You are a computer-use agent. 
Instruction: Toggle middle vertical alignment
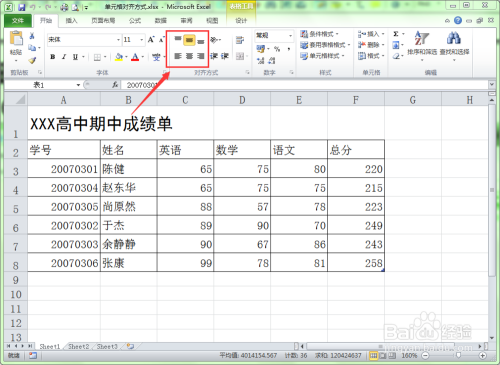tap(189, 40)
